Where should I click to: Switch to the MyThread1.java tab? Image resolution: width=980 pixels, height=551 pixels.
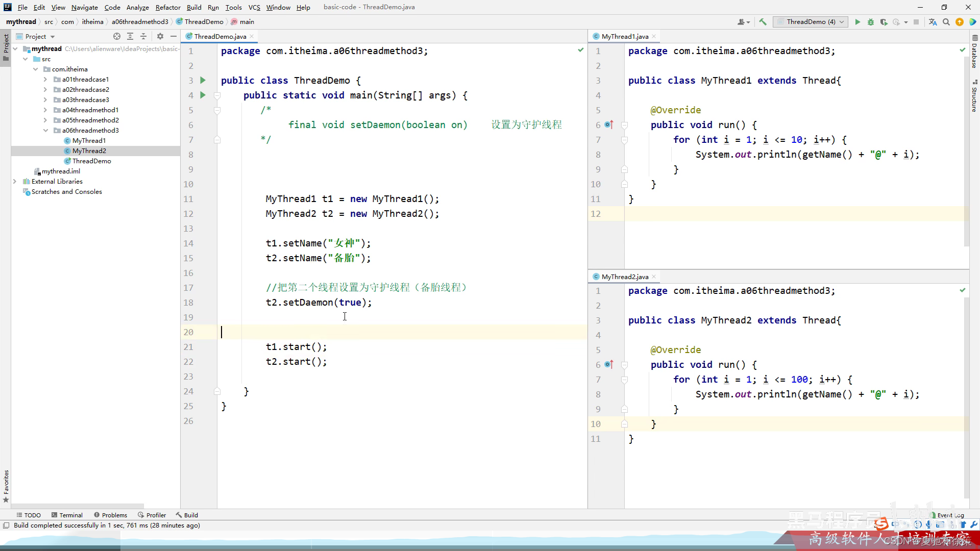(624, 36)
